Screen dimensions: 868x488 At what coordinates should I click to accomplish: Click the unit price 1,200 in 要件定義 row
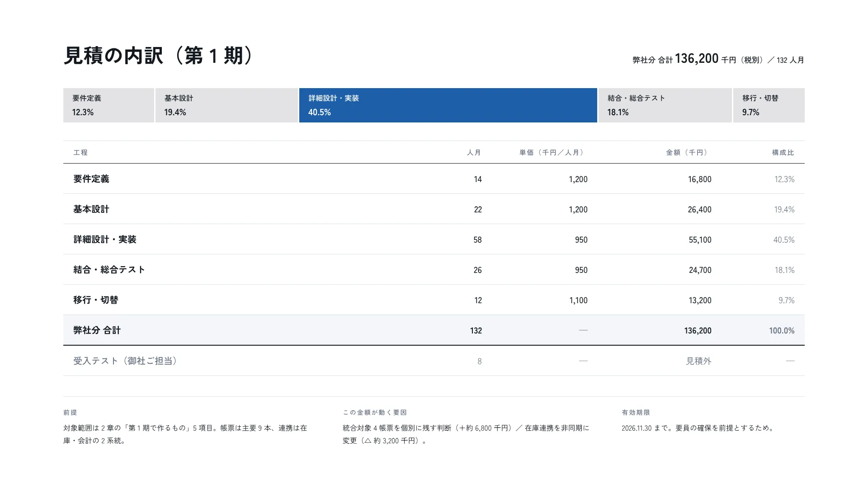click(578, 179)
